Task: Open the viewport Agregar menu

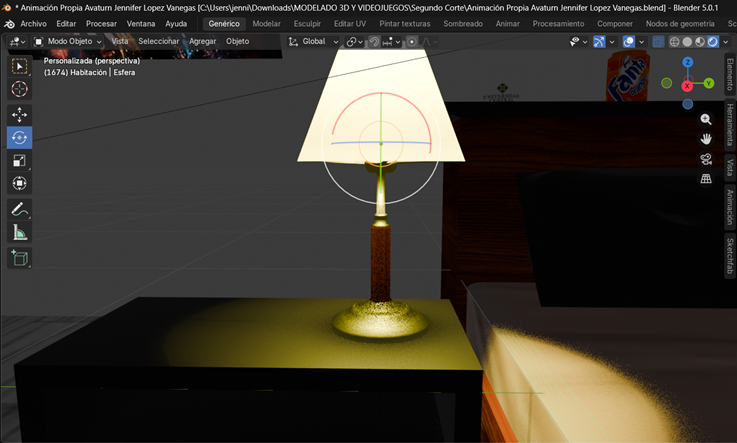Action: (x=203, y=41)
